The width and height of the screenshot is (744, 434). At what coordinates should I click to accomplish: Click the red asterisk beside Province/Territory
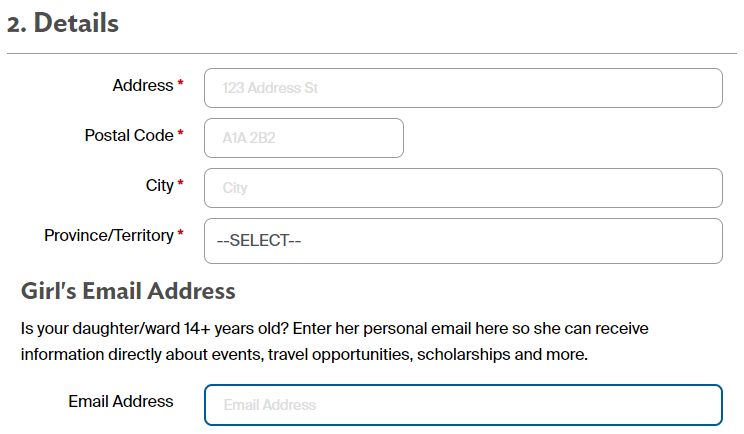(x=181, y=236)
